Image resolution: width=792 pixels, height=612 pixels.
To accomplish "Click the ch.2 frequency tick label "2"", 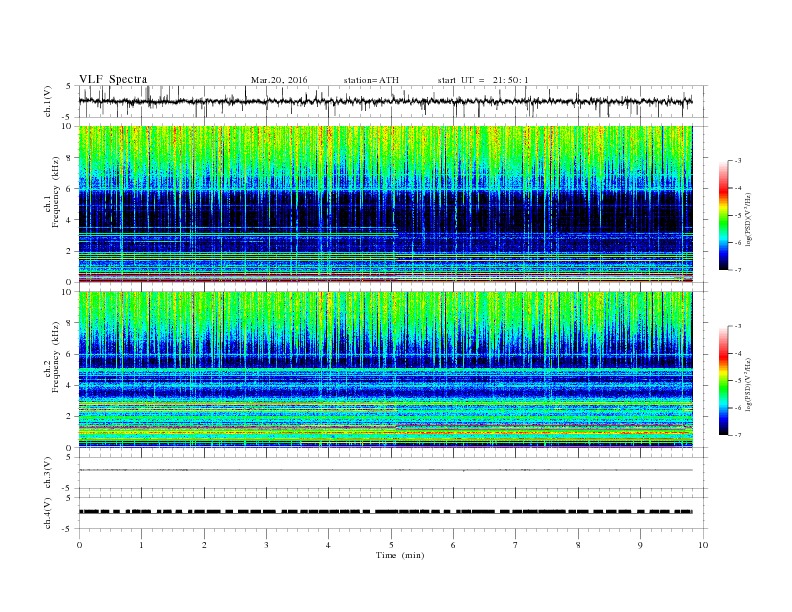I will pyautogui.click(x=70, y=417).
